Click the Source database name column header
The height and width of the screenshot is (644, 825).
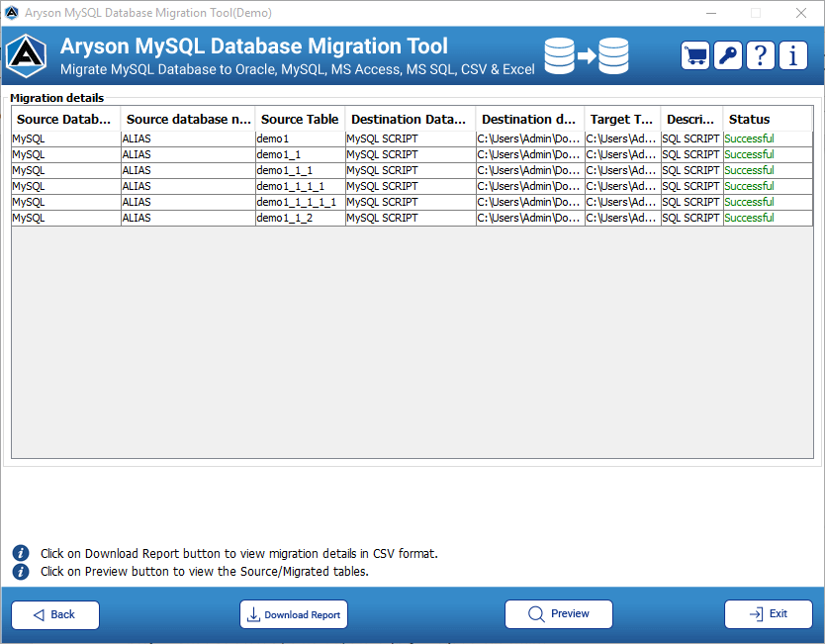[x=188, y=119]
